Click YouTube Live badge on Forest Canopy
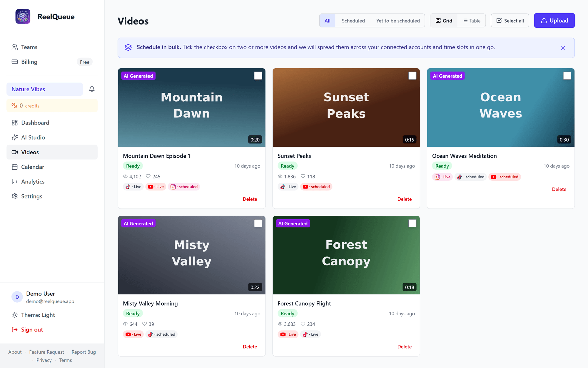 [288, 334]
